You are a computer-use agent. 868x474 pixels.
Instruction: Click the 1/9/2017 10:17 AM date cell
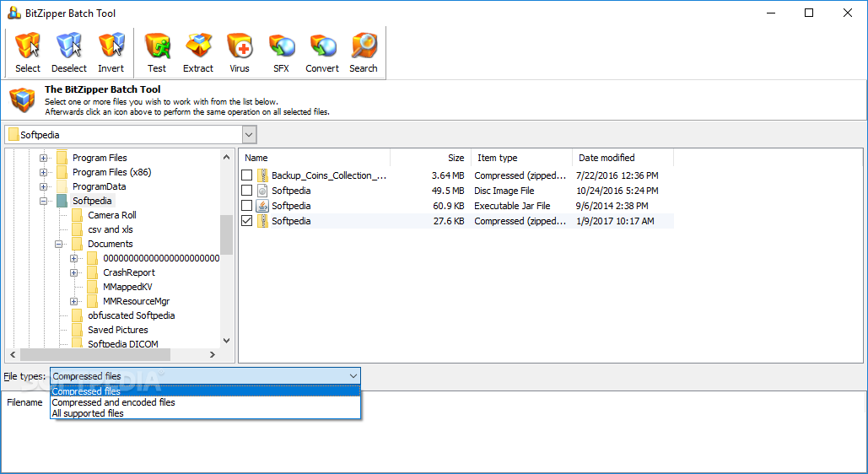[615, 221]
